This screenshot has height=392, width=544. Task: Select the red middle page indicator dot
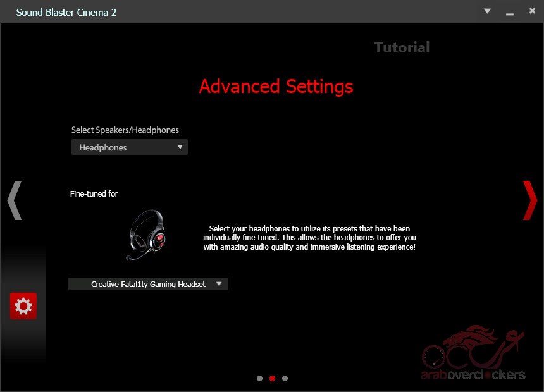click(x=272, y=378)
